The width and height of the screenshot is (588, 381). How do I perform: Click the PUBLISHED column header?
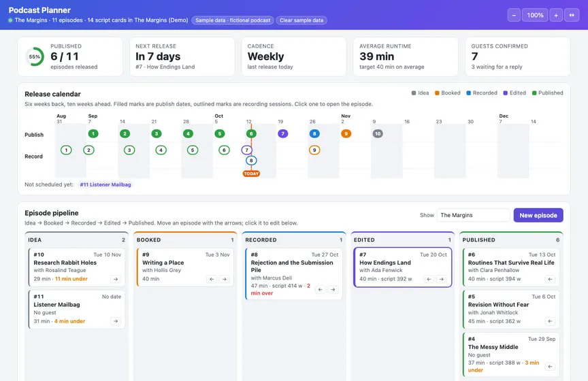point(511,240)
